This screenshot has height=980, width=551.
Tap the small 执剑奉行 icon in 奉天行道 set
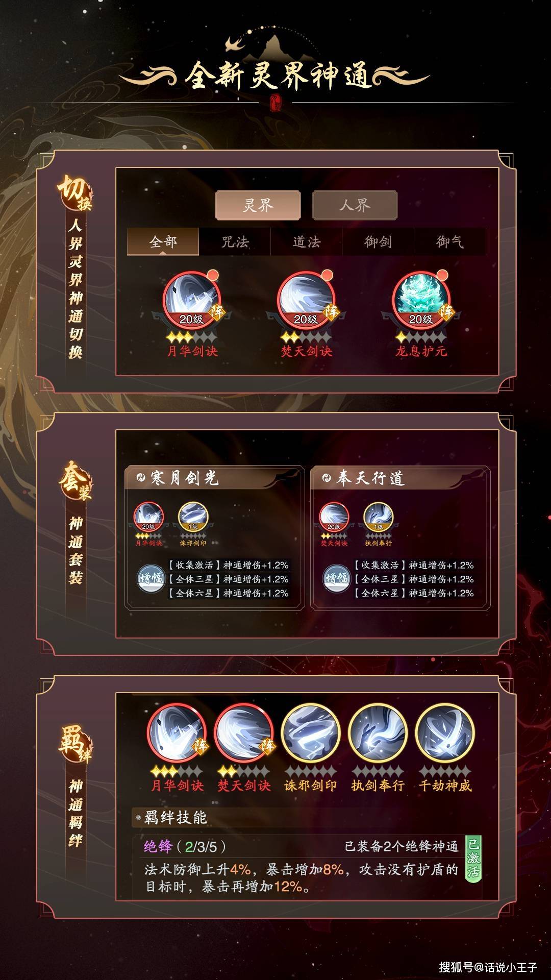click(x=379, y=517)
